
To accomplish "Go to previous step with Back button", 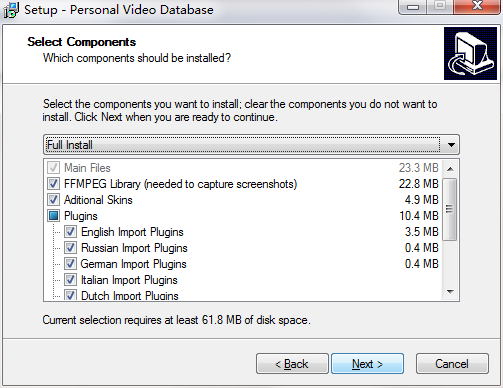I will coord(292,364).
